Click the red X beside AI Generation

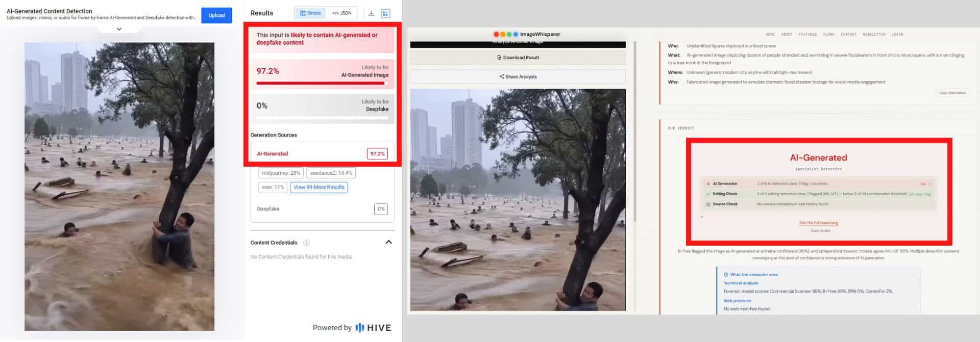point(708,184)
